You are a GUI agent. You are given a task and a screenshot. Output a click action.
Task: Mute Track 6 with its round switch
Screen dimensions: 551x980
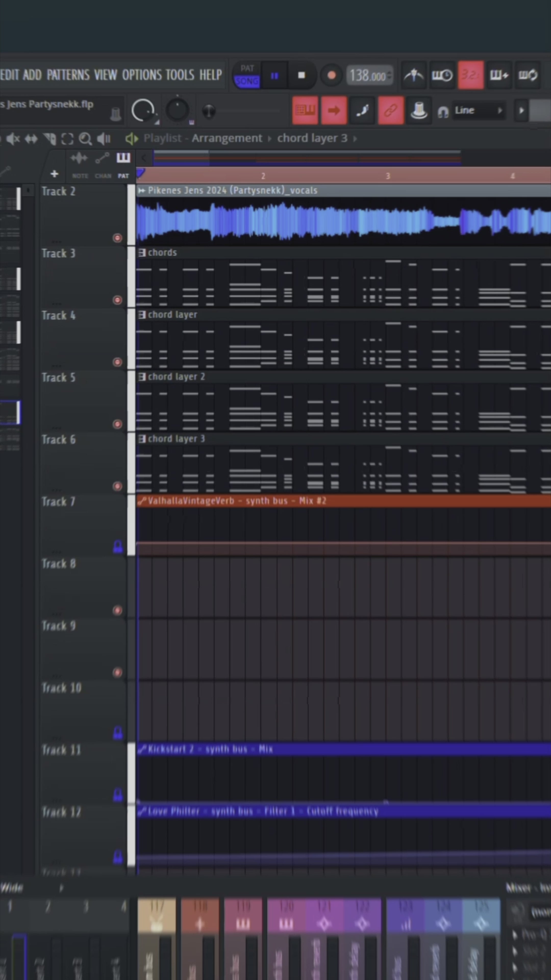[118, 486]
